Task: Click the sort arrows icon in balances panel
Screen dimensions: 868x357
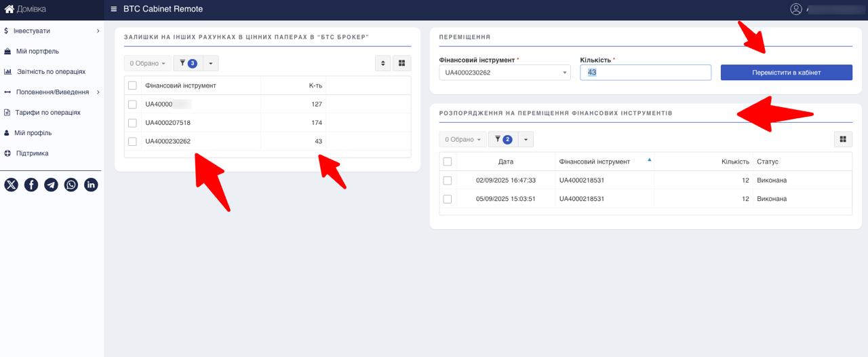Action: click(383, 63)
